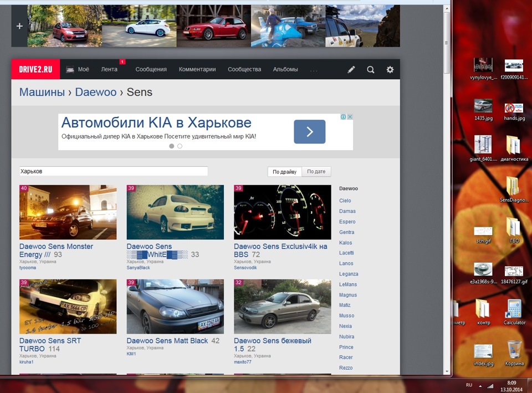Open user Sensovodik profile

(x=245, y=268)
